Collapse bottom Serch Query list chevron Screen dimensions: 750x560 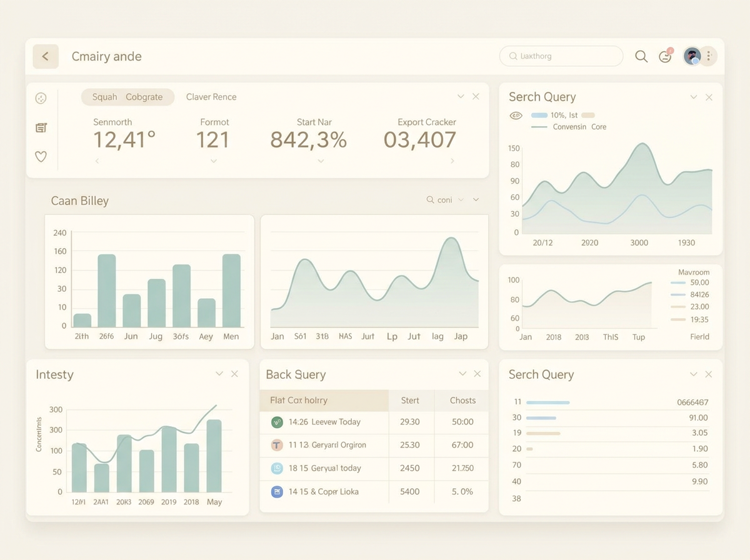tap(693, 374)
